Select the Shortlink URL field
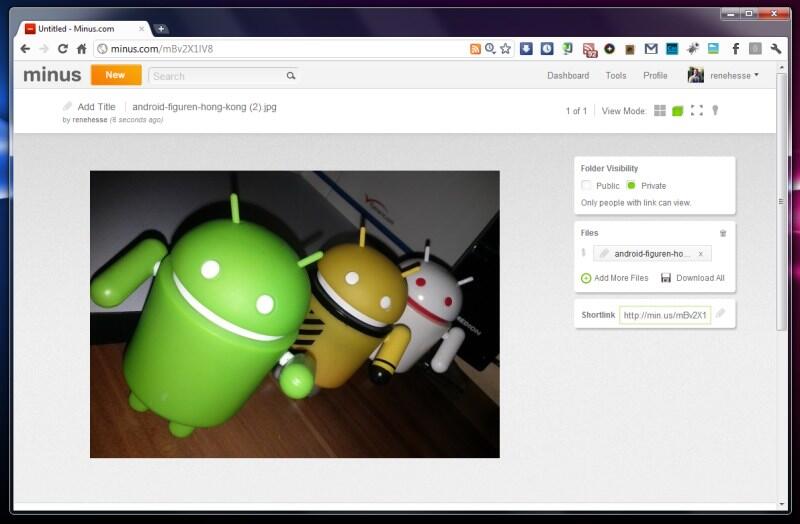This screenshot has width=800, height=524. point(665,315)
